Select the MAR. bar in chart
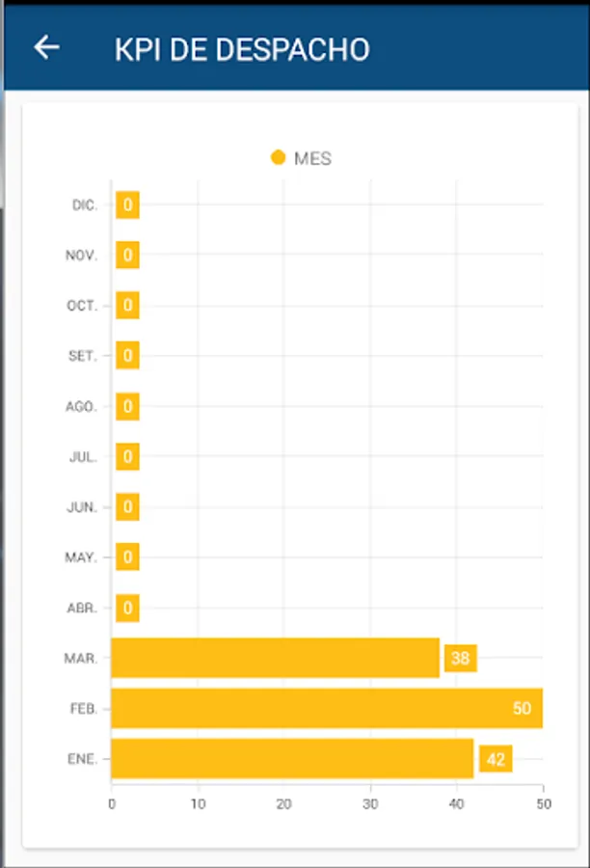This screenshot has height=868, width=590. pyautogui.click(x=275, y=658)
